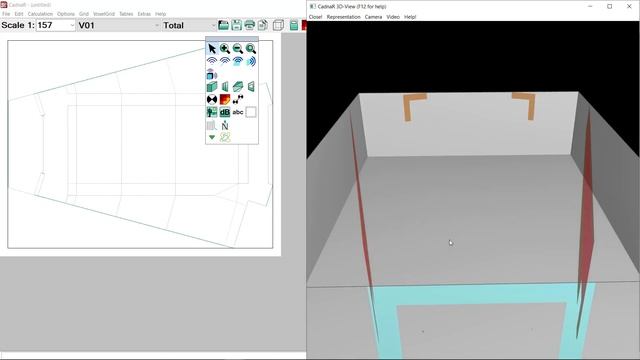Minimize the CadnaR 3D-View window
The width and height of the screenshot is (640, 360).
click(x=590, y=7)
